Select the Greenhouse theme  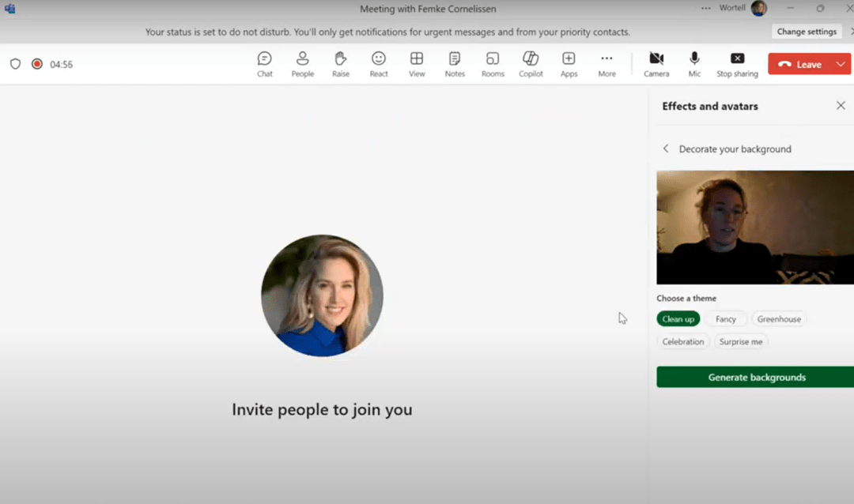point(779,319)
